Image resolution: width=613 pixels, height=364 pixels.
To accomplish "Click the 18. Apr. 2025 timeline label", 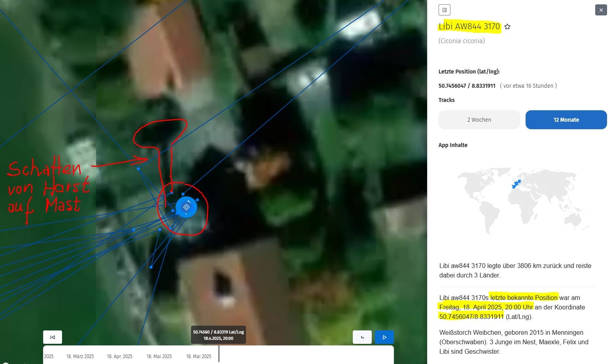I will [x=119, y=356].
